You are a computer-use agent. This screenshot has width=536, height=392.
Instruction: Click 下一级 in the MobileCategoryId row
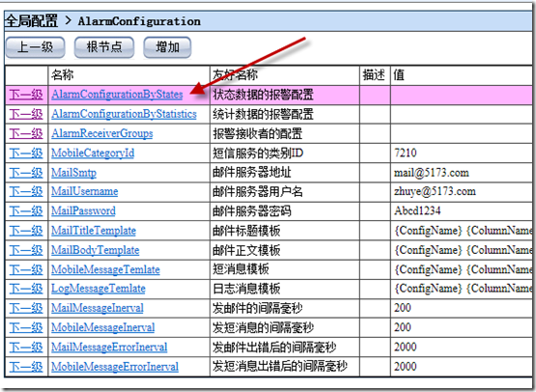coord(26,153)
